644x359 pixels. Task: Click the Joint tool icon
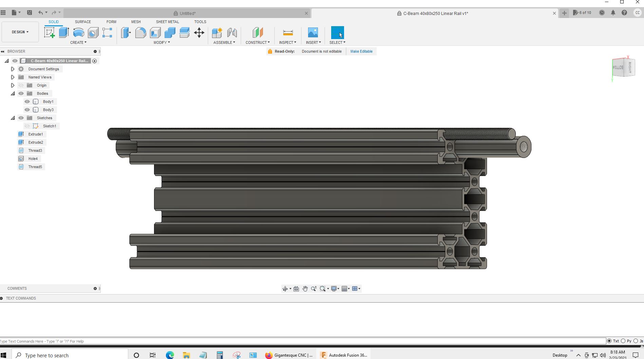(232, 33)
